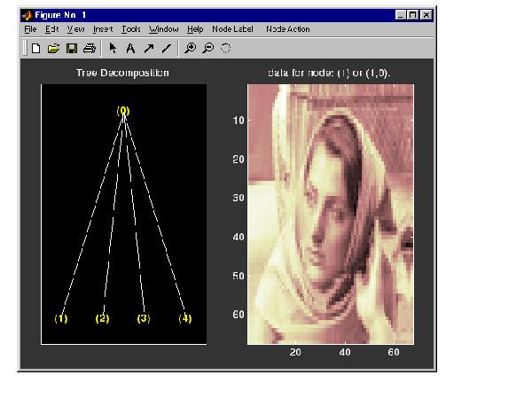Select root node (0) in the tree
This screenshot has width=532, height=414.
click(x=123, y=111)
